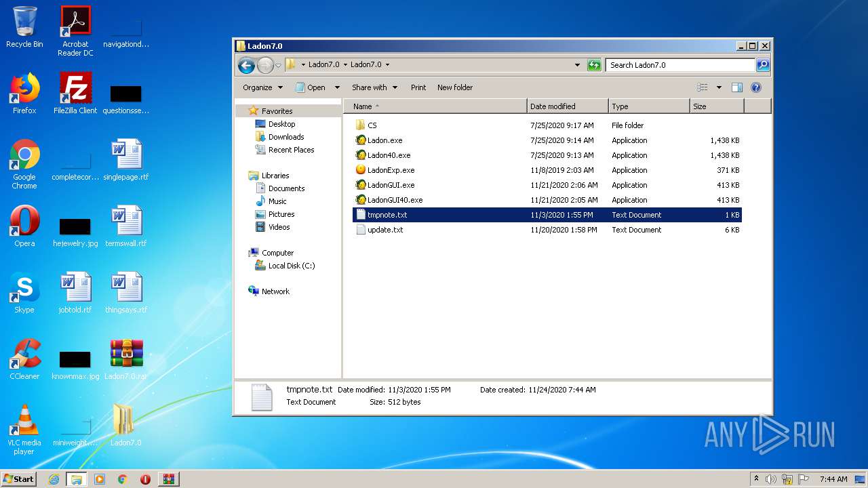Refresh the Ladon7.0 folder view
868x488 pixels.
coord(594,65)
